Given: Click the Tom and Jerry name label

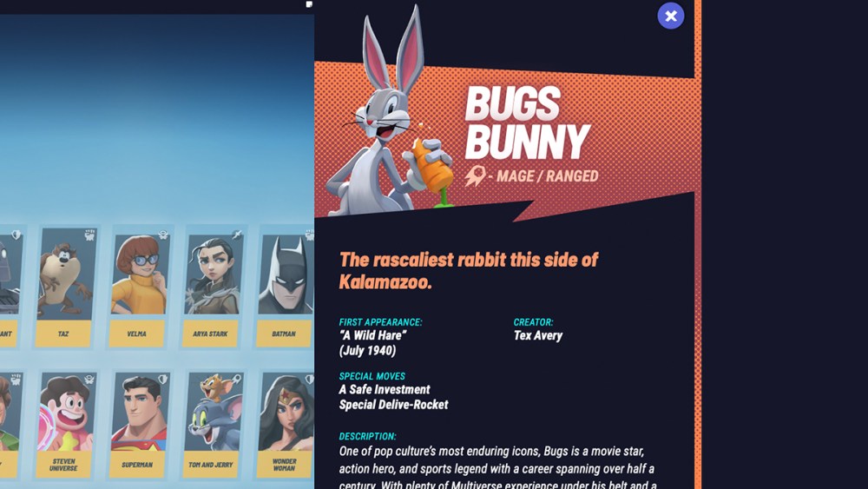Looking at the screenshot, I should 210,465.
